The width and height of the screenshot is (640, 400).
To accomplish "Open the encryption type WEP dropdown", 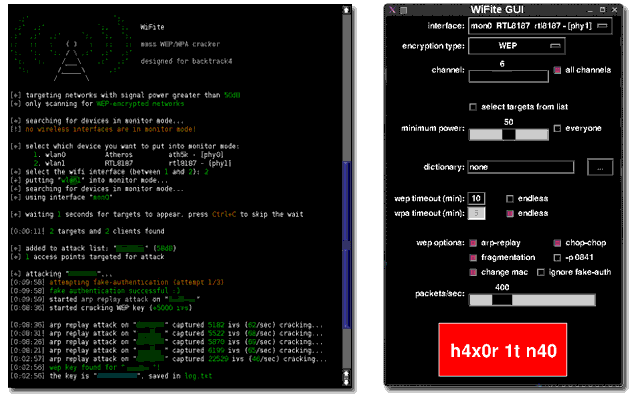I will point(517,46).
